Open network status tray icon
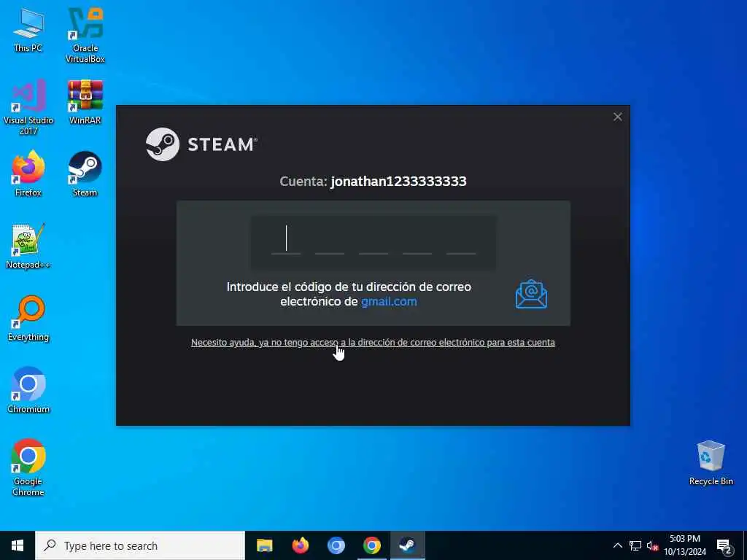The image size is (747, 560). pyautogui.click(x=635, y=545)
